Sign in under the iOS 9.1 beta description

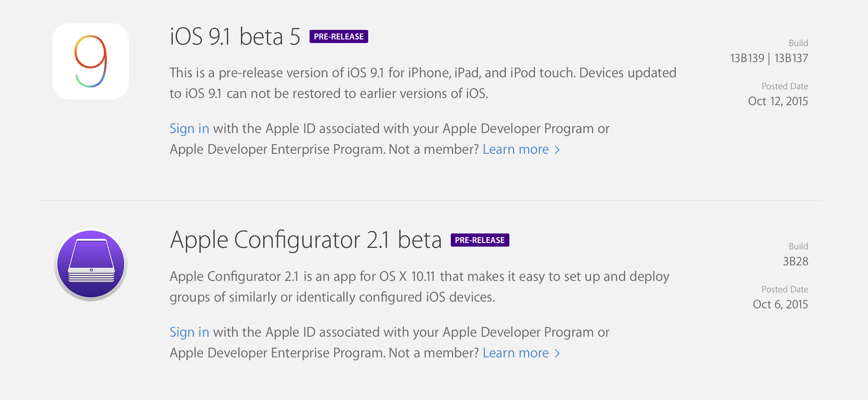click(x=189, y=129)
